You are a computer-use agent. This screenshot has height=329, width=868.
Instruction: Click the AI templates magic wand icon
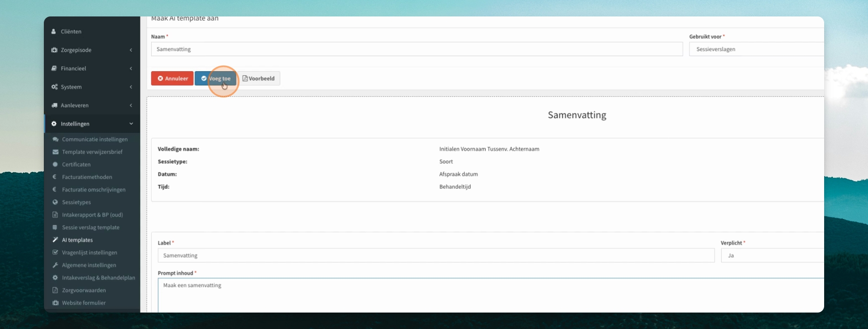tap(55, 240)
